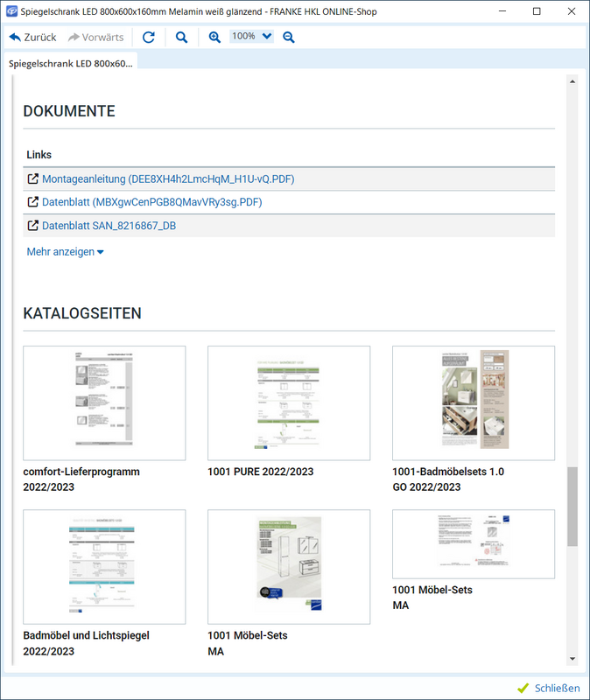Select the Spiegelschrank LED 800x60... tab
The width and height of the screenshot is (590, 700).
[70, 64]
